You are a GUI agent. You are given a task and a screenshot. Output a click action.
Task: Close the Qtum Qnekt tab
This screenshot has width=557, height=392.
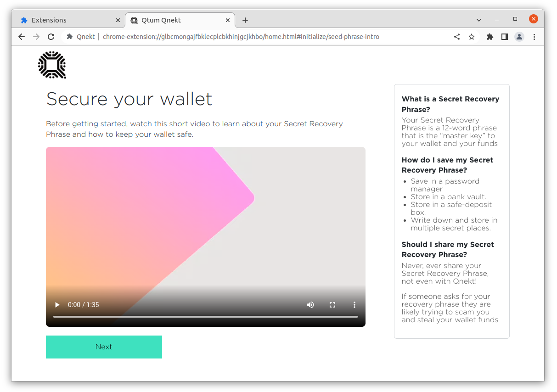[x=228, y=20]
